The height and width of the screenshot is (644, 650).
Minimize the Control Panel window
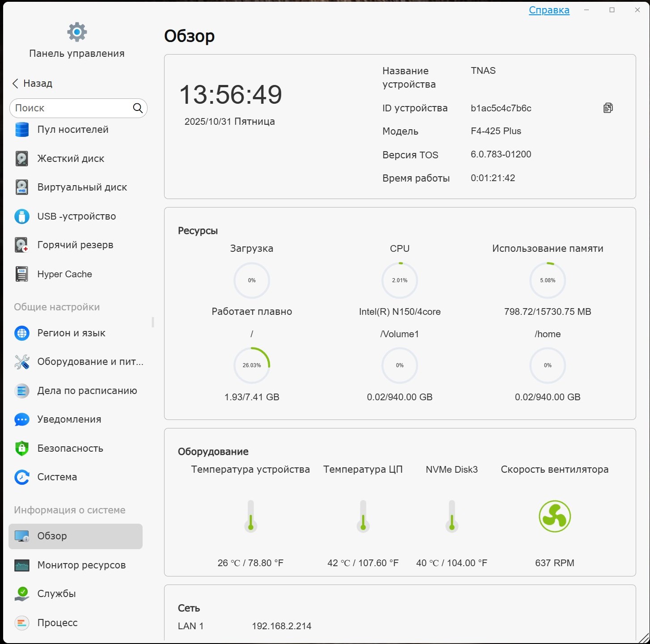click(x=587, y=10)
